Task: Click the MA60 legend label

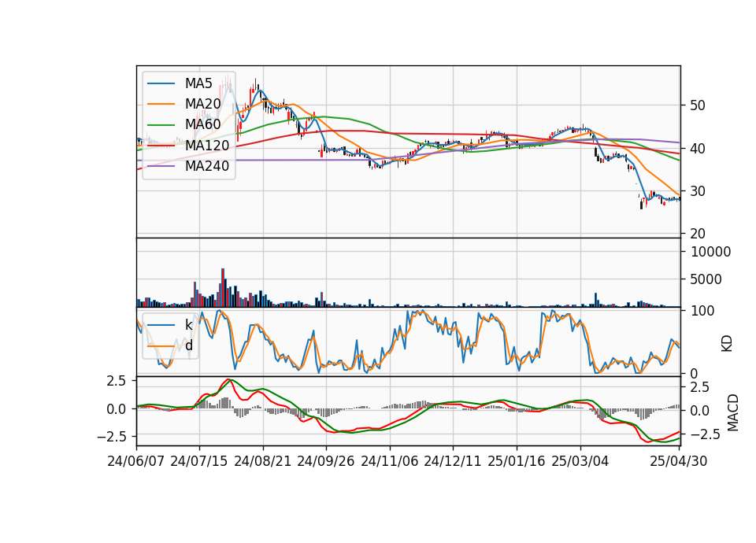Action: point(202,124)
